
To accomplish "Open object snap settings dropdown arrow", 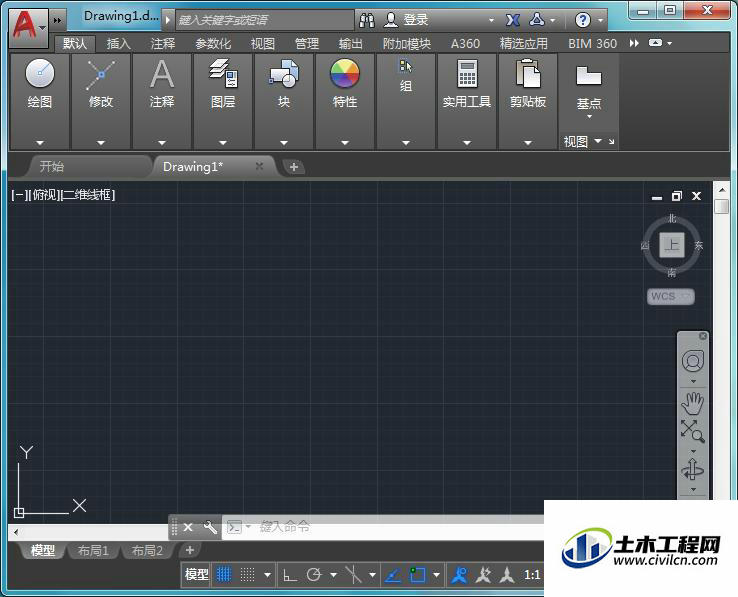I will point(436,575).
